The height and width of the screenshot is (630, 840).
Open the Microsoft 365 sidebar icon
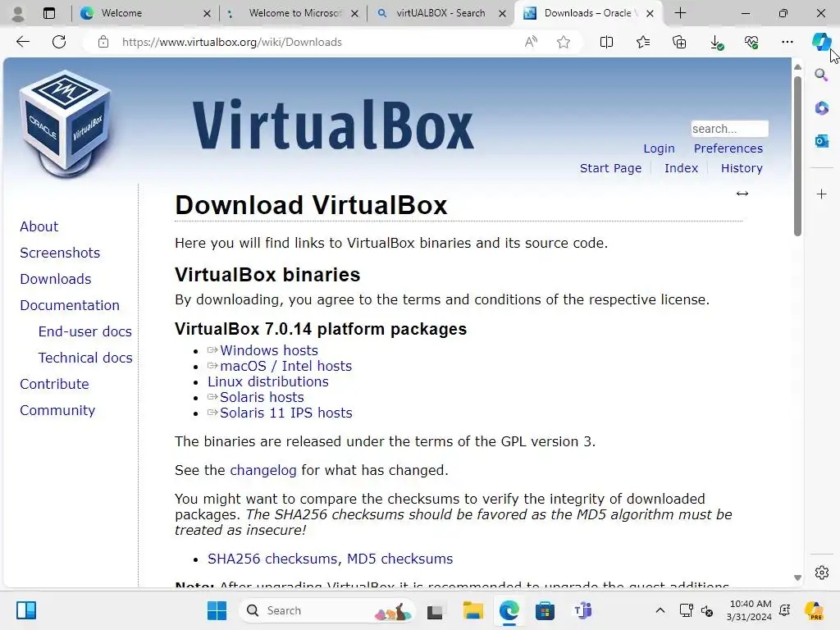[x=822, y=108]
